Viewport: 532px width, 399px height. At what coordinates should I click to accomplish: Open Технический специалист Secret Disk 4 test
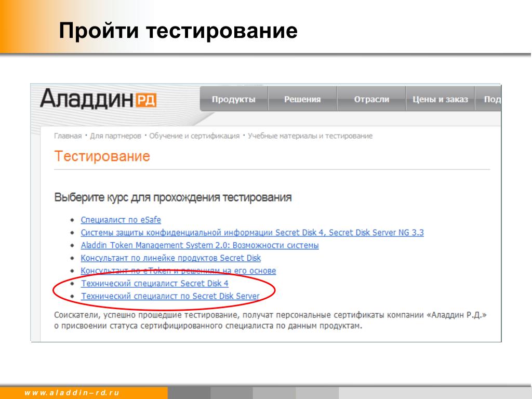[x=154, y=283]
